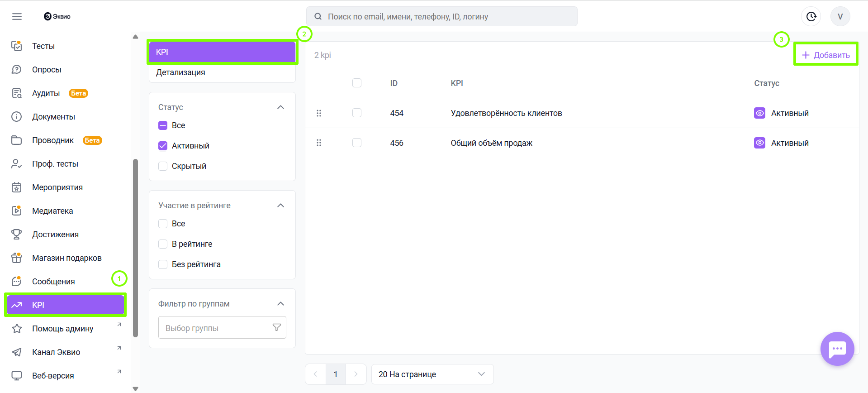The image size is (868, 393).
Task: Open the Помощь админу link
Action: [x=62, y=329]
